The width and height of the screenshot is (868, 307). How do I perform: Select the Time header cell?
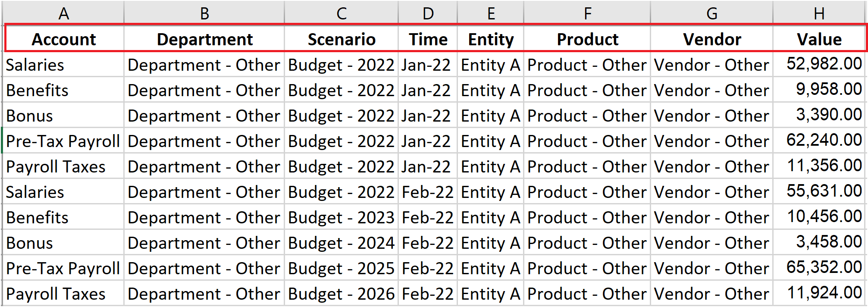[428, 39]
